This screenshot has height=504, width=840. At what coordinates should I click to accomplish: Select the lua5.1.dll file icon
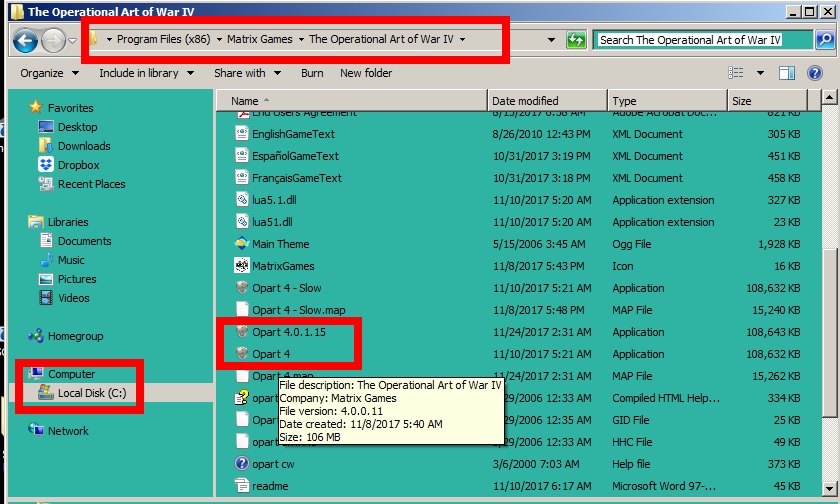pos(242,199)
